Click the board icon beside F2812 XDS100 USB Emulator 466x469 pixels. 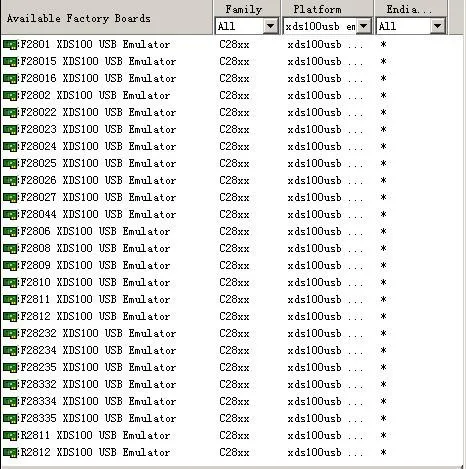click(x=10, y=317)
